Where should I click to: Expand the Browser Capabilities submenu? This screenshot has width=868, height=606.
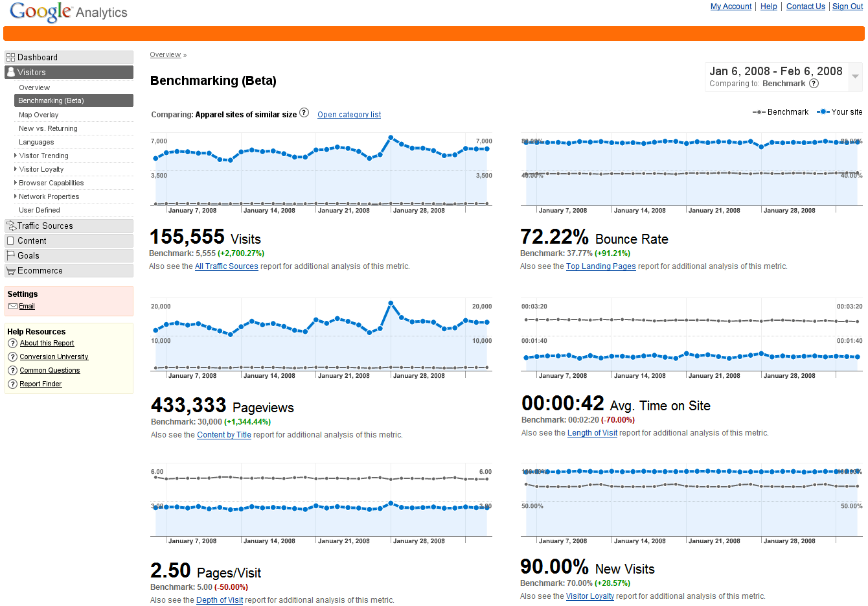click(16, 183)
